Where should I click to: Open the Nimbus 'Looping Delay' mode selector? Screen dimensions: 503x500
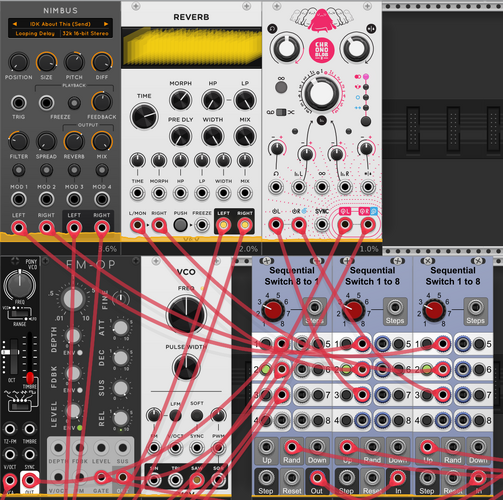[x=35, y=33]
